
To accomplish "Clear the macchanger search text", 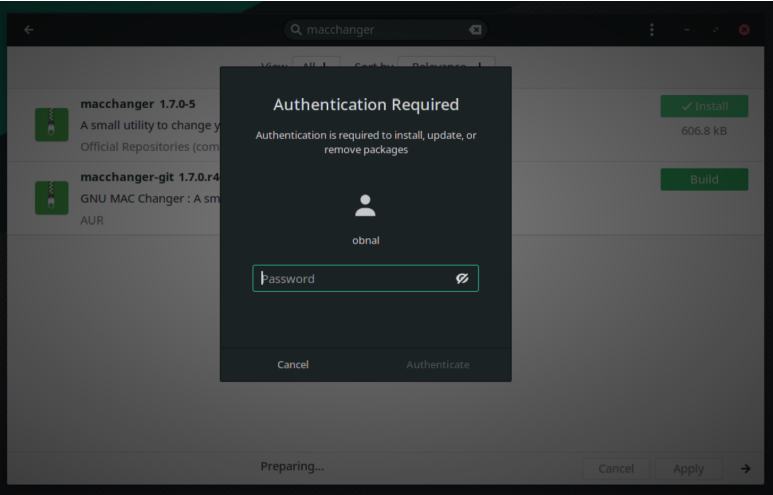I will click(475, 30).
